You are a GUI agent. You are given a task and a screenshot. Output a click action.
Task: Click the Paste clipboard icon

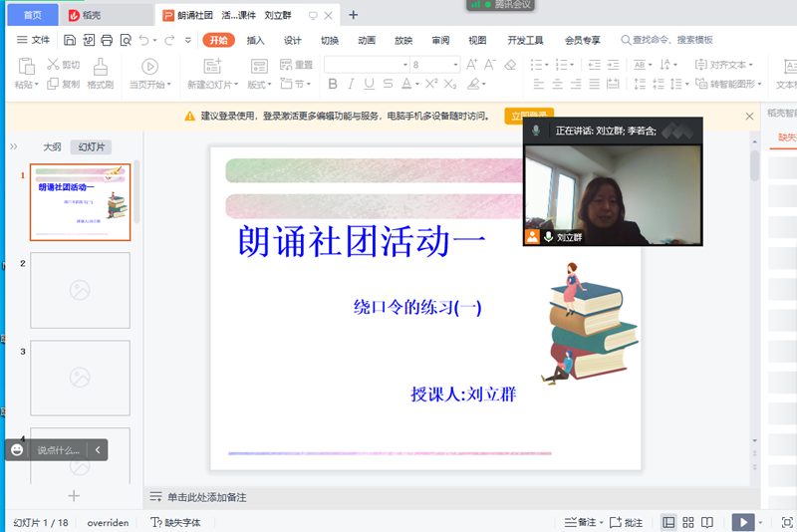26,67
